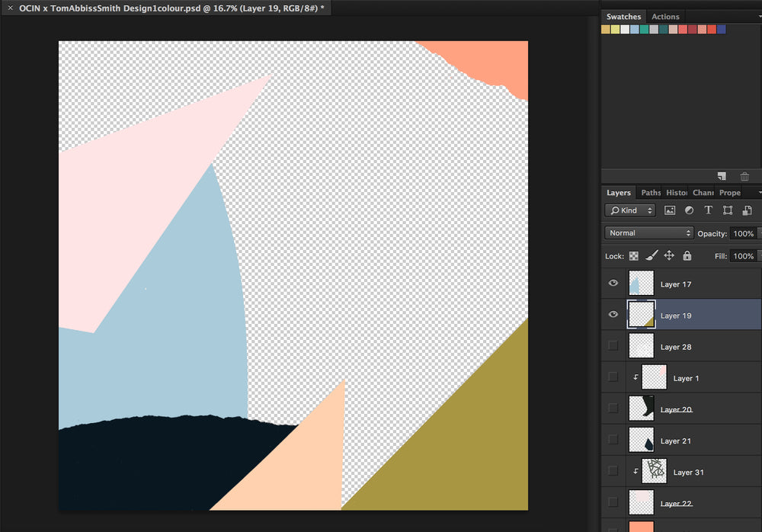Select the Layer 17 name
The width and height of the screenshot is (762, 532).
[675, 284]
